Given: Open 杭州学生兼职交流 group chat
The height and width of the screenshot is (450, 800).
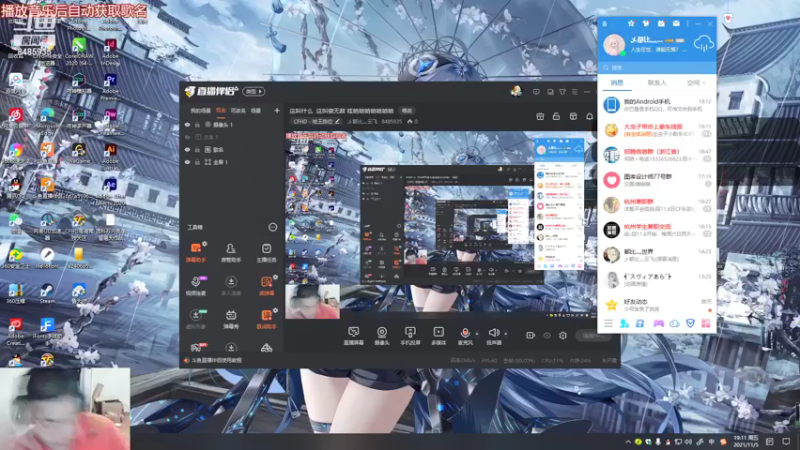Looking at the screenshot, I should tap(657, 230).
